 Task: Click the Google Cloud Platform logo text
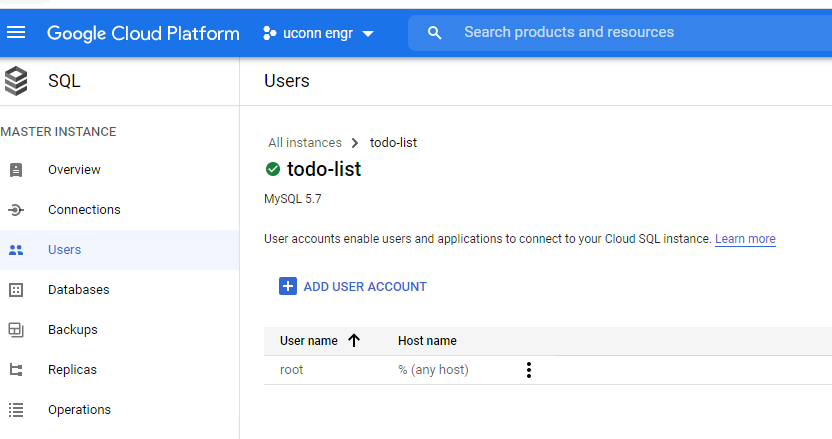tap(143, 33)
